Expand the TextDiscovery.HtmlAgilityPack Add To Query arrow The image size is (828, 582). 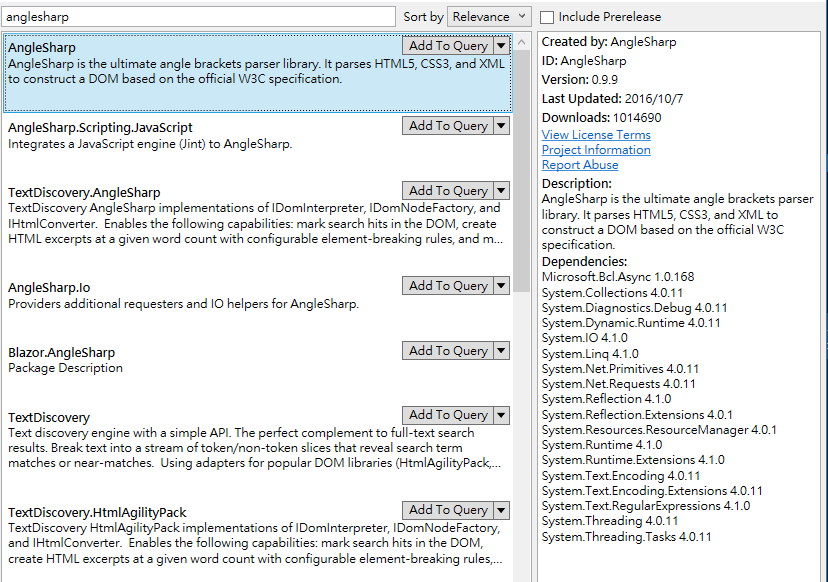click(x=501, y=510)
